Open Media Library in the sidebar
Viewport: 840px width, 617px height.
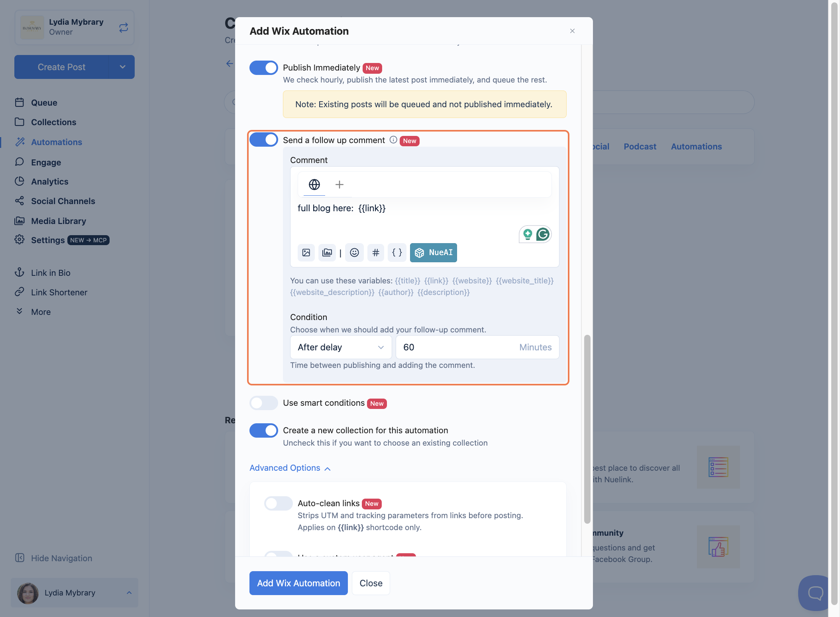point(59,221)
